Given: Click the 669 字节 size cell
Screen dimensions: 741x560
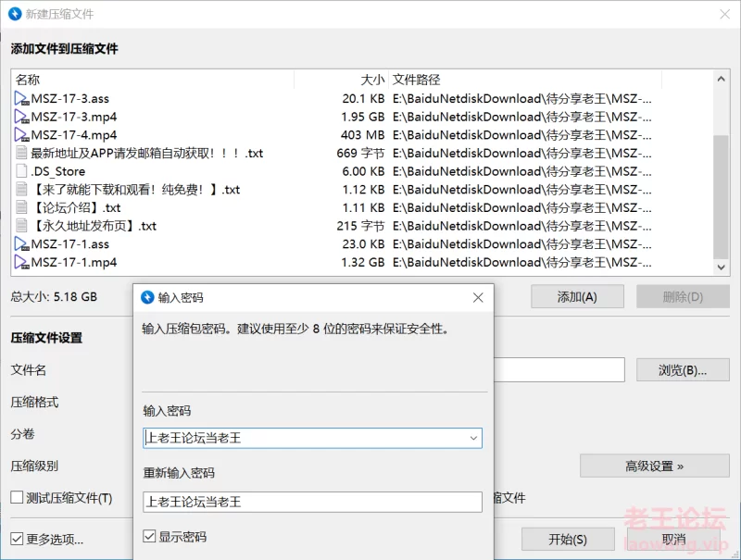Looking at the screenshot, I should pos(360,153).
